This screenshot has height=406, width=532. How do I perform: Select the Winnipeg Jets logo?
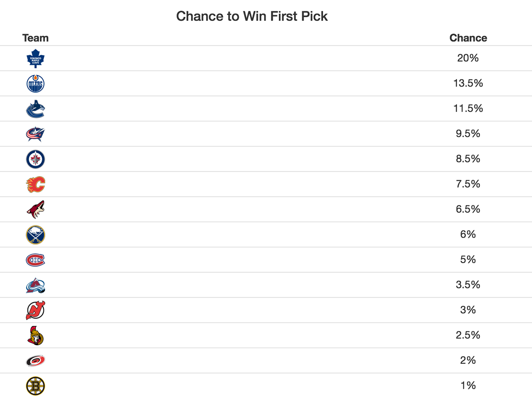point(35,159)
